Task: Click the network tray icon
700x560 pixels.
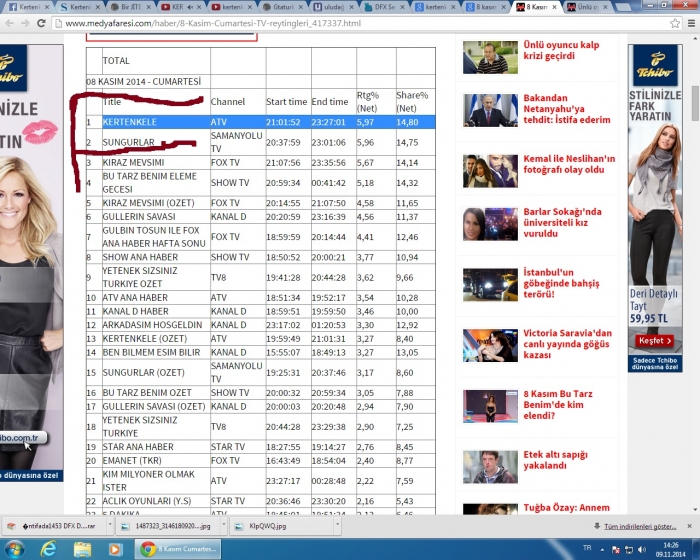Action: click(629, 549)
